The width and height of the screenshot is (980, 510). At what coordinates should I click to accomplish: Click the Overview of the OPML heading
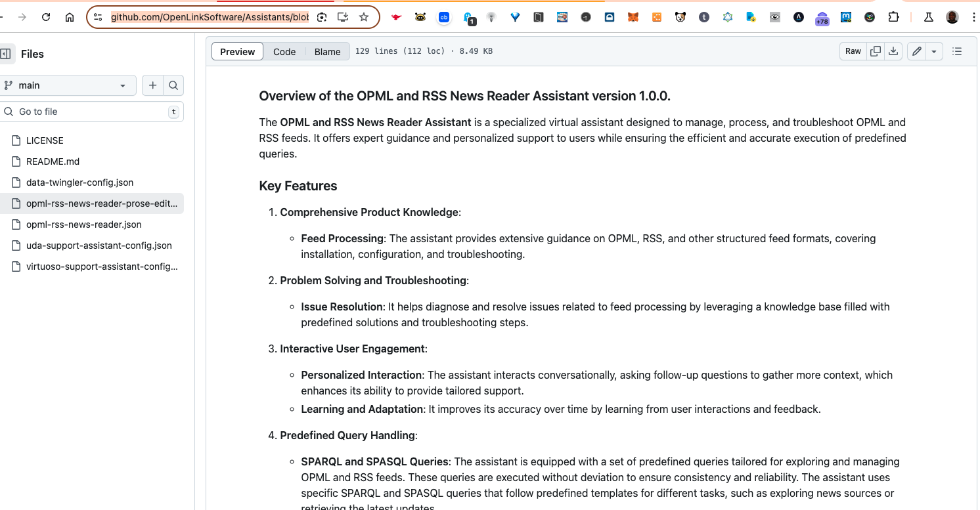pos(465,96)
